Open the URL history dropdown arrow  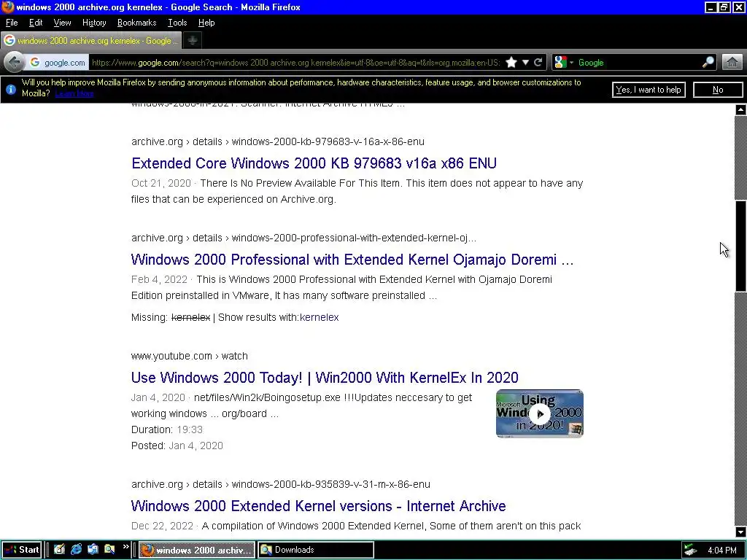[525, 63]
